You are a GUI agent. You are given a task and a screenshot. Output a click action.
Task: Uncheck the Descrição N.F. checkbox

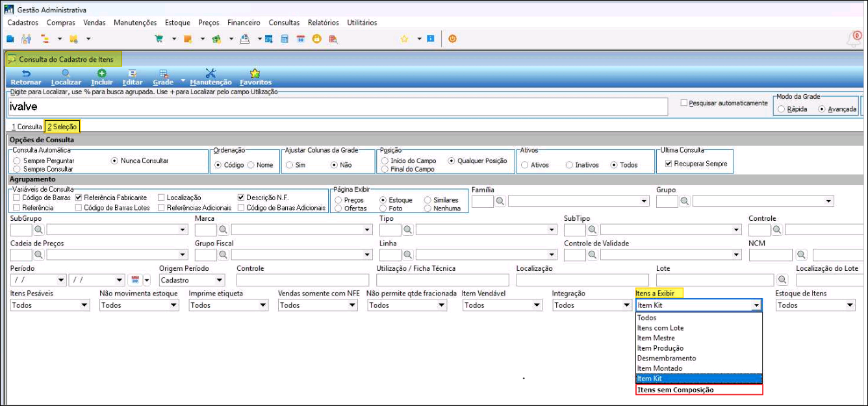click(x=241, y=197)
